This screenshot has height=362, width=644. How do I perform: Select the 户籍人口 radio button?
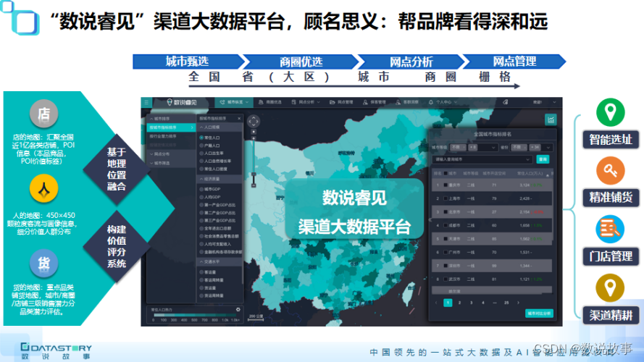click(x=201, y=146)
